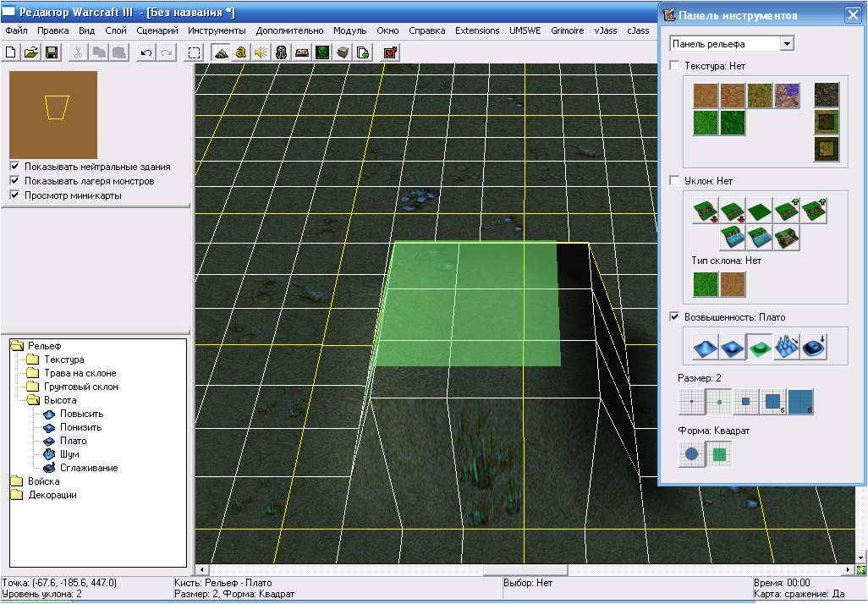Viewport: 868px width, 604px height.
Task: Enable the Уклон checkbox
Action: [x=674, y=181]
